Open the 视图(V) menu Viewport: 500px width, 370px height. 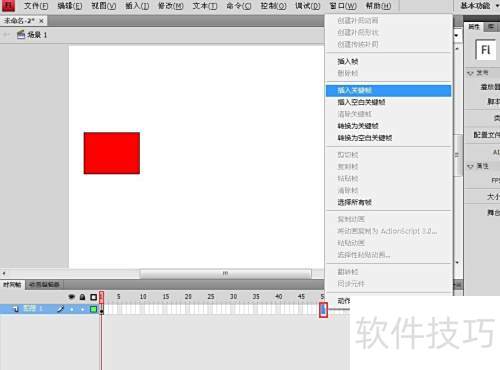tap(104, 6)
